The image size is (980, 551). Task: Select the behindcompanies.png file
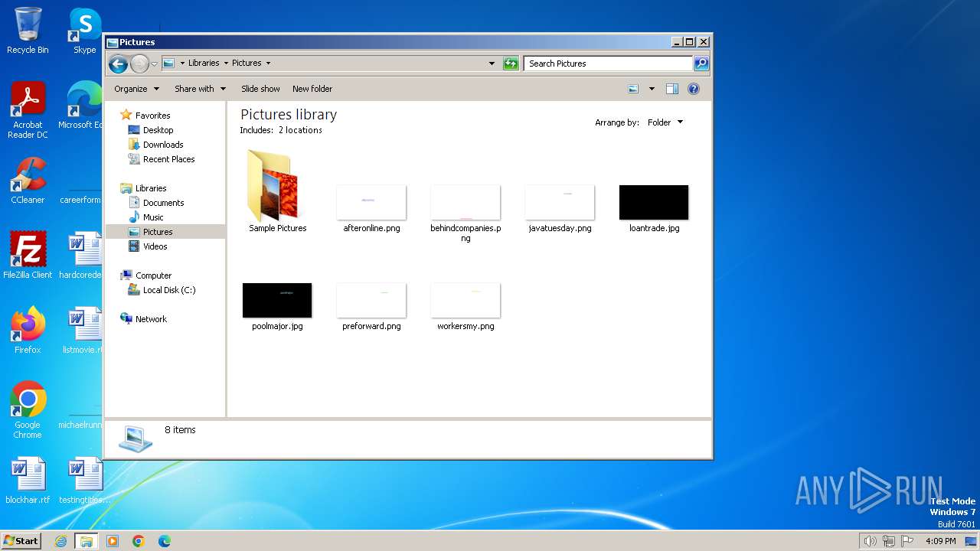[x=465, y=213]
